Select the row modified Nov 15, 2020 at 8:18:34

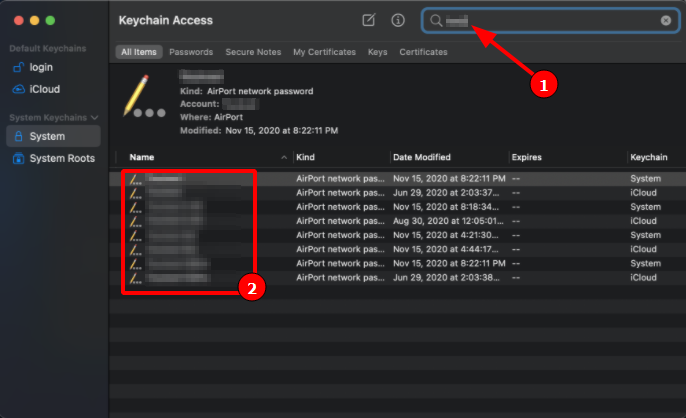[x=397, y=207]
